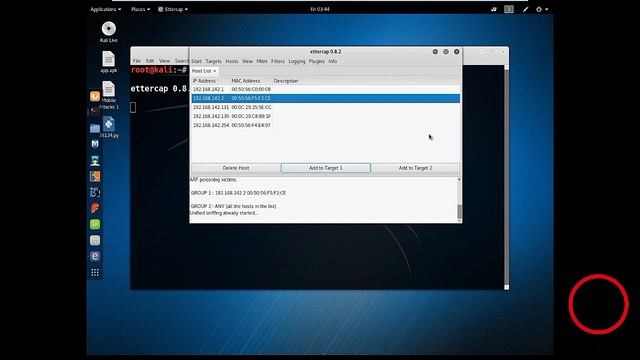Open the Ettercap app menu in top bar
This screenshot has height=360, width=640.
[x=173, y=9]
